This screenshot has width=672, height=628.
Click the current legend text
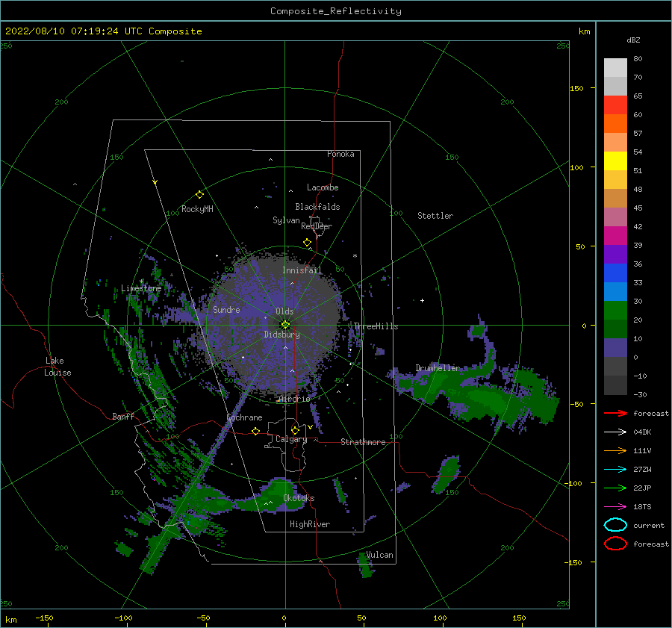[x=649, y=525]
